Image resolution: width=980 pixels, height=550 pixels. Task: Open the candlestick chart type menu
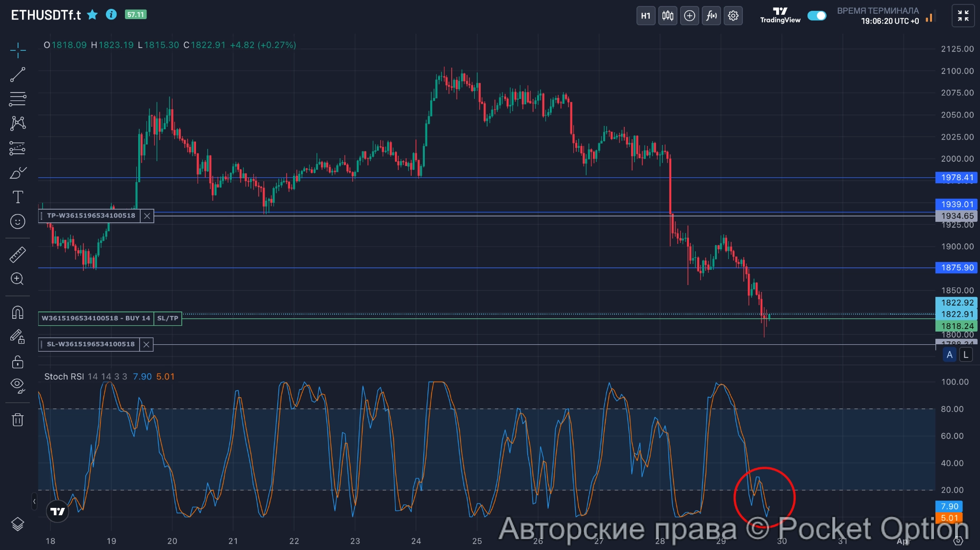coord(667,16)
